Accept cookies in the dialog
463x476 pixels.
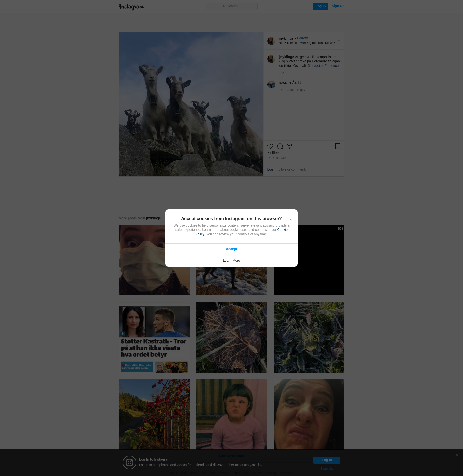[x=231, y=249]
